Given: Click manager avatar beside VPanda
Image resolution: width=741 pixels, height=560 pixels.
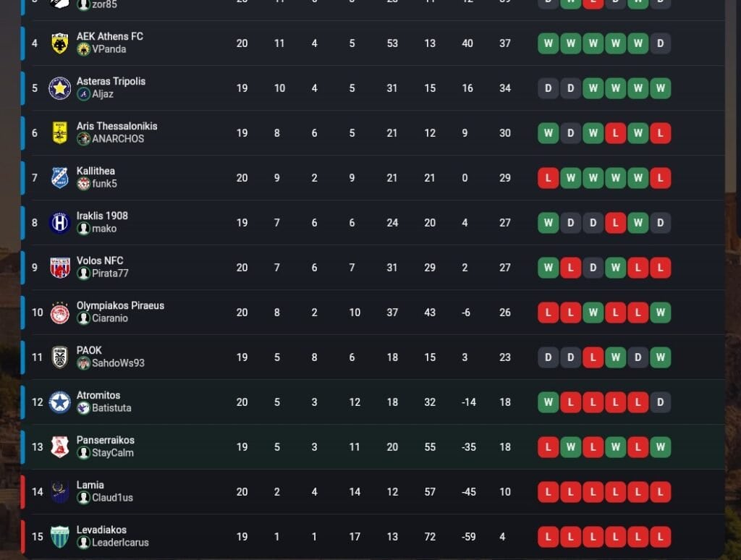Looking at the screenshot, I should pyautogui.click(x=83, y=49).
